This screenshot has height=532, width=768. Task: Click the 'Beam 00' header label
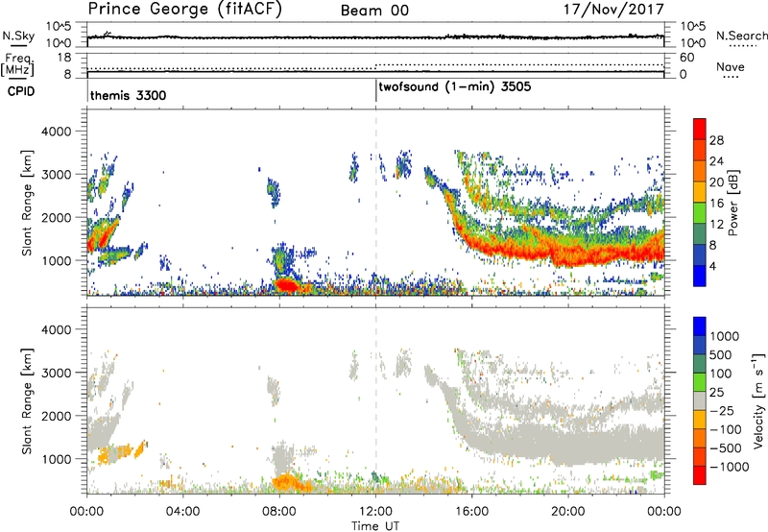point(374,11)
